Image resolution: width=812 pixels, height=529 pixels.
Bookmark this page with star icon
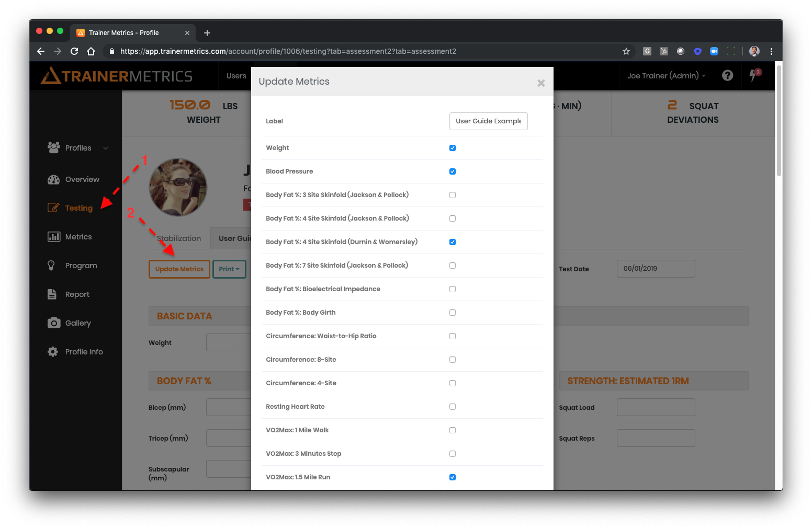tap(626, 51)
